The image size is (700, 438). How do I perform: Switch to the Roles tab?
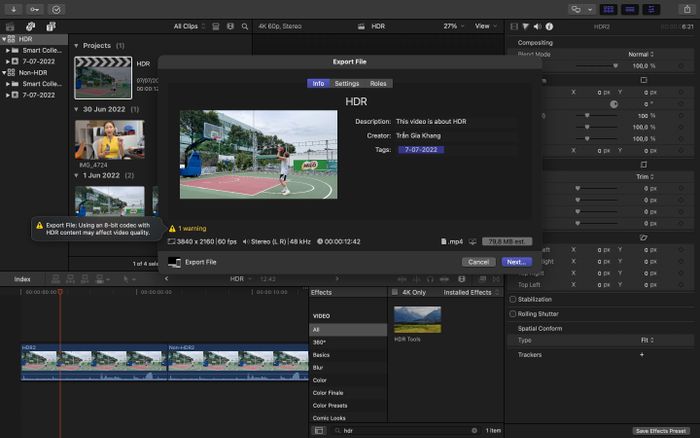378,83
